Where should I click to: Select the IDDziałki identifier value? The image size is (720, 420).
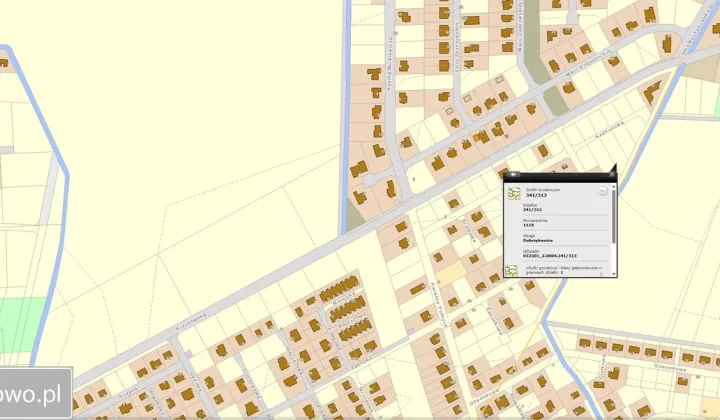(550, 256)
